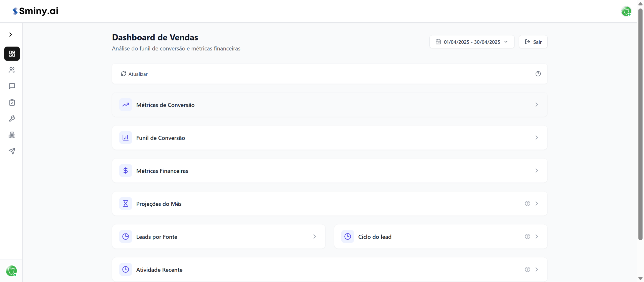Screen dimensions: 644x282
Task: Click the Atualizar refresh button
Action: pos(134,74)
